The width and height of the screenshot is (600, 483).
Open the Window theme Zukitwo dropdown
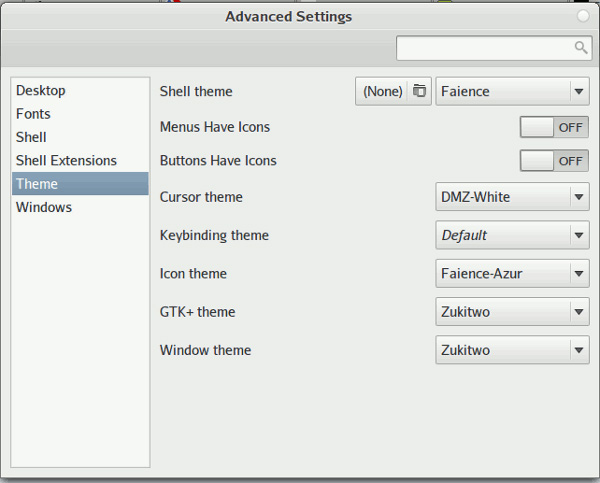[512, 351]
